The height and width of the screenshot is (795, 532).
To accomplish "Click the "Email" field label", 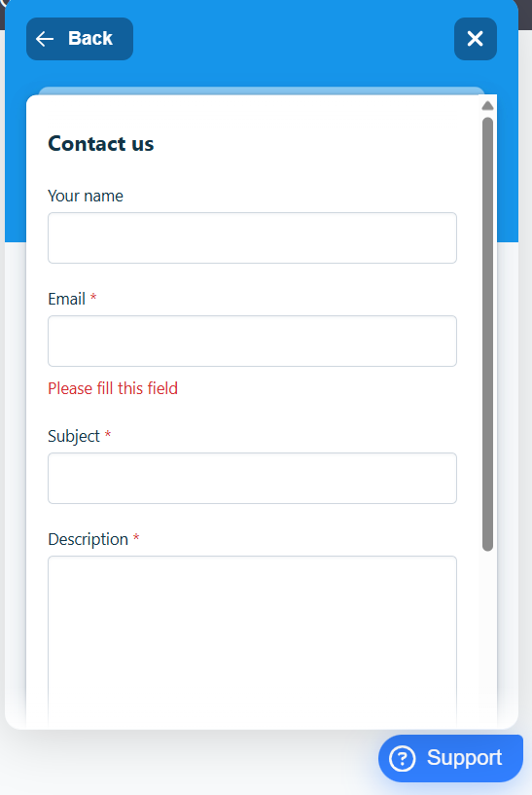I will (x=66, y=299).
